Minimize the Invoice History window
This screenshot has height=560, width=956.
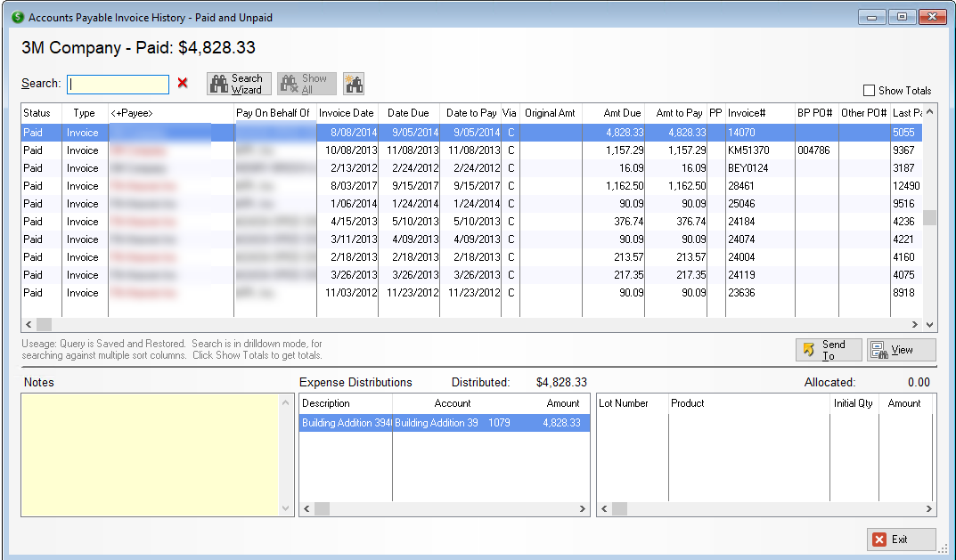(872, 17)
